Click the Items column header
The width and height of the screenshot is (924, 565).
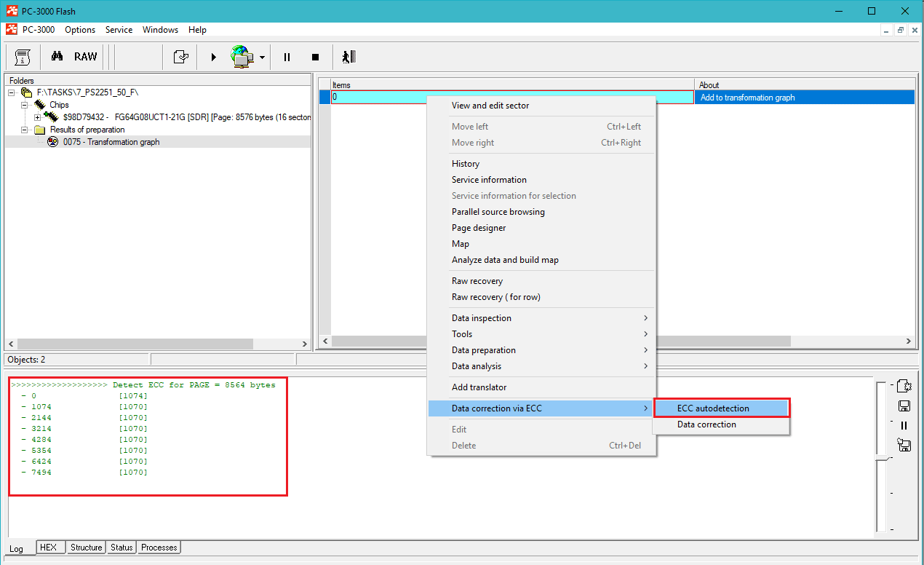click(513, 85)
